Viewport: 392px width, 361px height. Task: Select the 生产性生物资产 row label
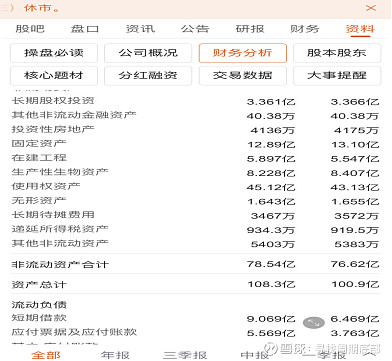(60, 172)
